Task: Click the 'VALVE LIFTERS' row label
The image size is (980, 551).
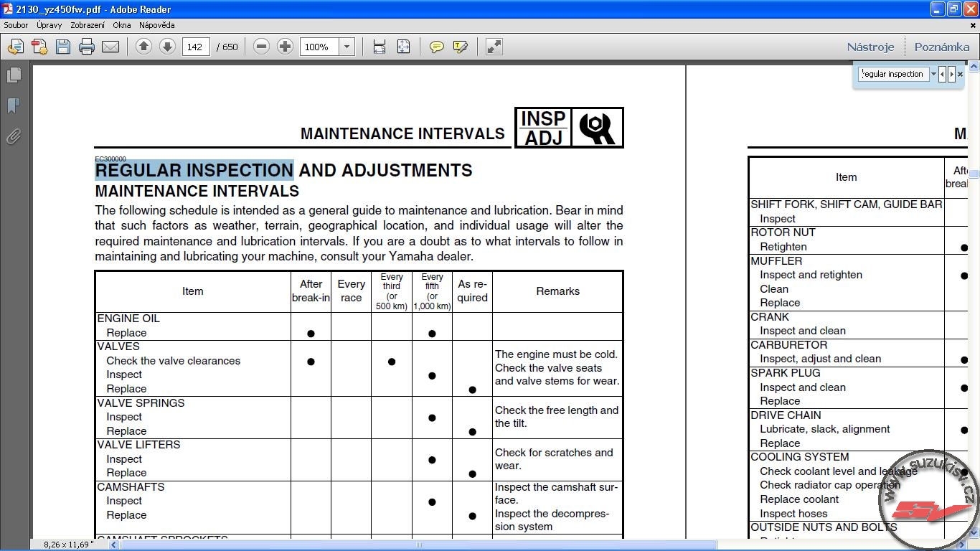Action: 139,445
